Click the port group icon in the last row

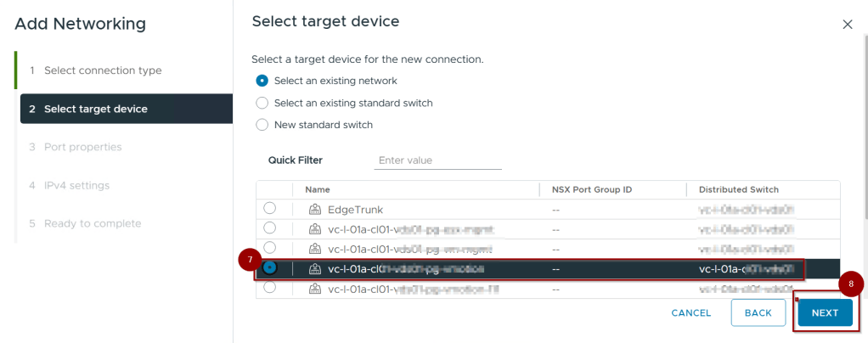[x=313, y=289]
